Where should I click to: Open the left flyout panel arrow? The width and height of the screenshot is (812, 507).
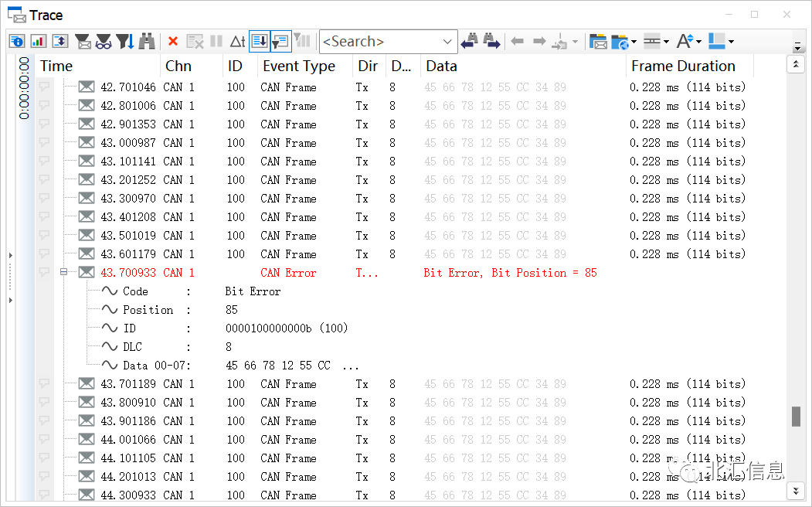point(10,255)
